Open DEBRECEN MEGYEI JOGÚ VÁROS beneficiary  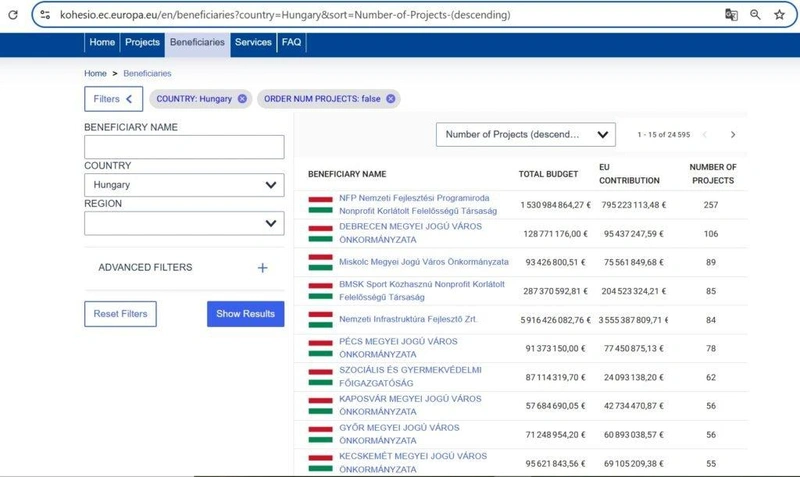[410, 233]
